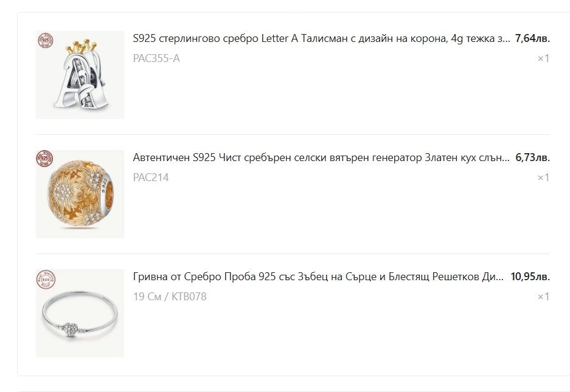This screenshot has width=570, height=392.
Task: Click the 10,95лв. price
Action: click(530, 277)
